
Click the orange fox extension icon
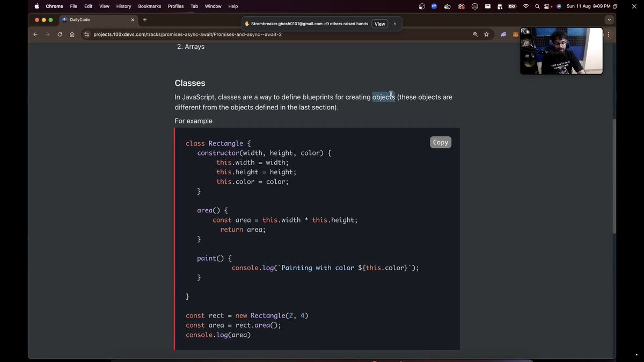[x=516, y=34]
